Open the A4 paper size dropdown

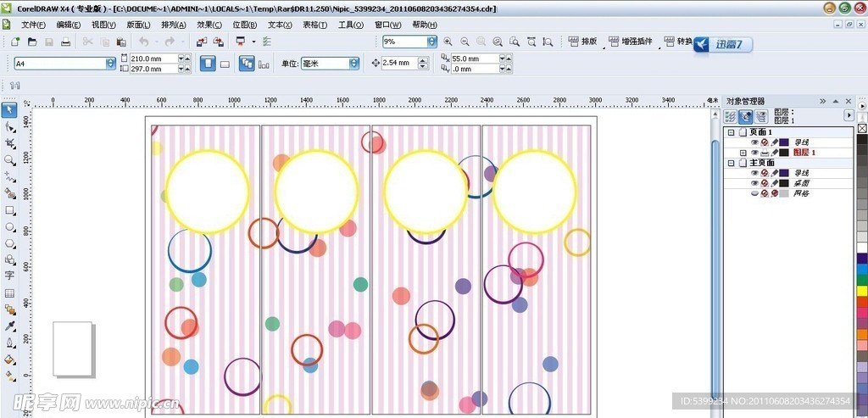point(110,64)
